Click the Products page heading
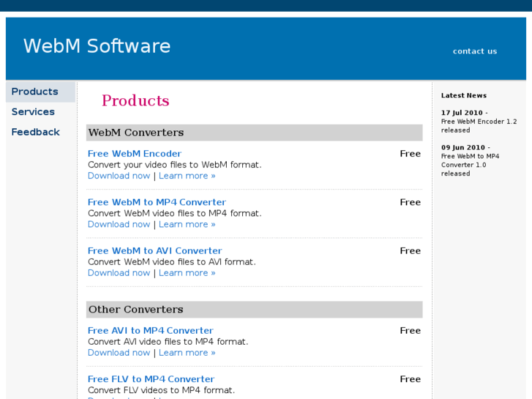The width and height of the screenshot is (532, 399). [x=135, y=100]
